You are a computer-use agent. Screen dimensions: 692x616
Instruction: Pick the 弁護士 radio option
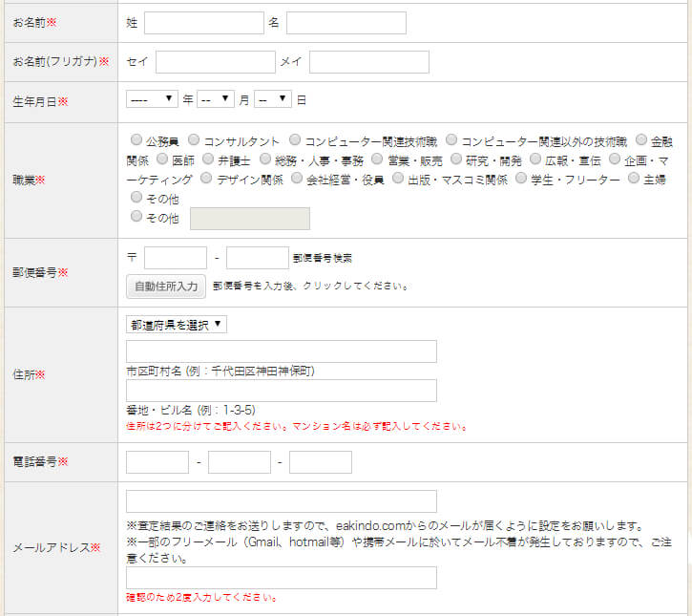coord(208,159)
